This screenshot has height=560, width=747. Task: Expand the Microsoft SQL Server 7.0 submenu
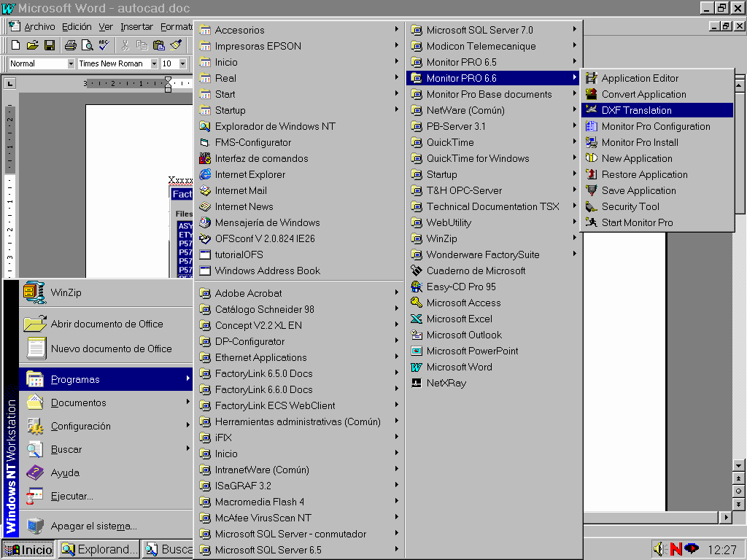493,30
